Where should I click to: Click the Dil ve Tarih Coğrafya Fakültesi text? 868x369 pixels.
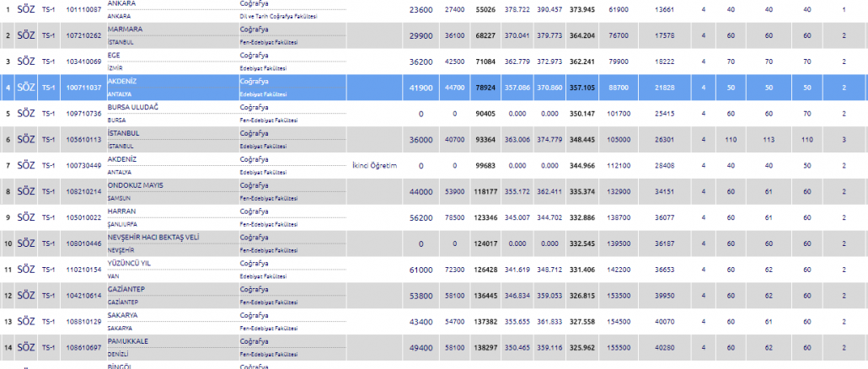coord(279,16)
